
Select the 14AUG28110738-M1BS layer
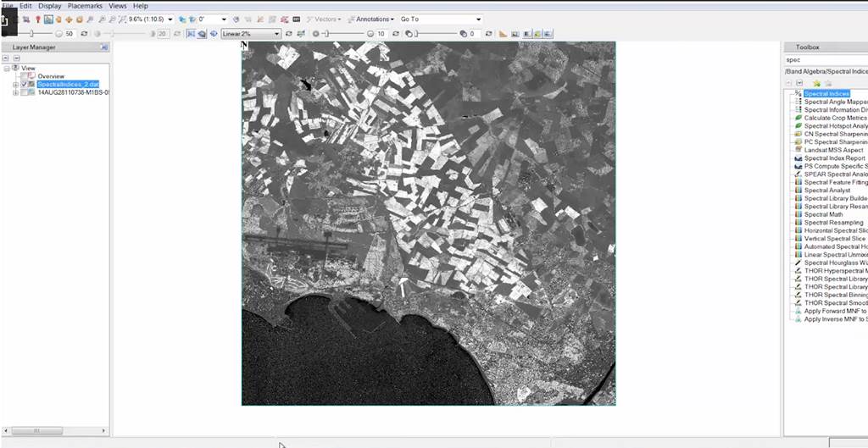point(73,92)
